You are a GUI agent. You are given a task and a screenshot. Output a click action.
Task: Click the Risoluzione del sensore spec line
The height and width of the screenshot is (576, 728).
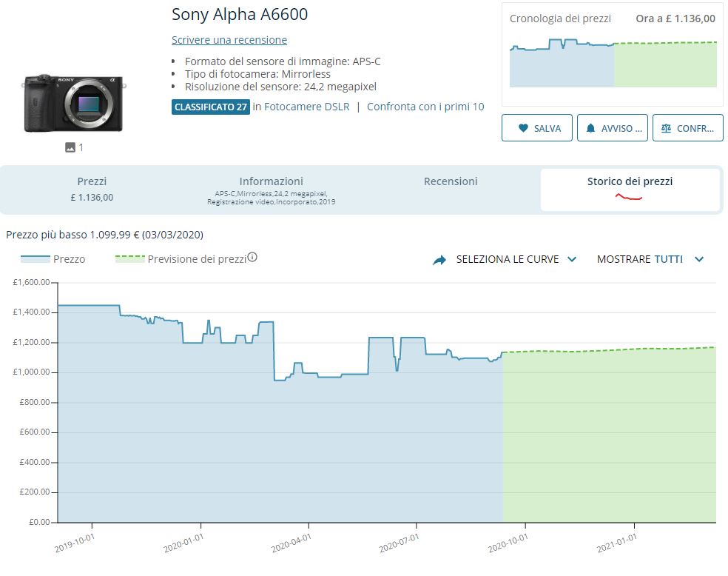tap(280, 87)
